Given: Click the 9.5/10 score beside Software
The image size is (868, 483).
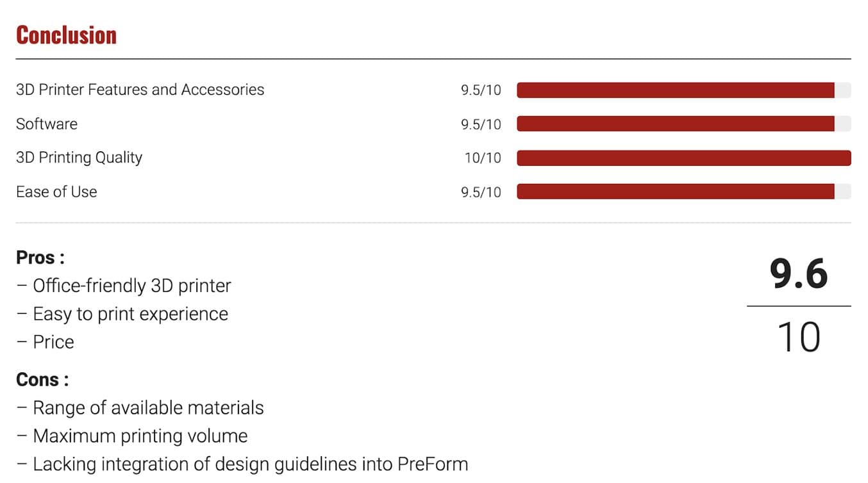Looking at the screenshot, I should coord(481,124).
